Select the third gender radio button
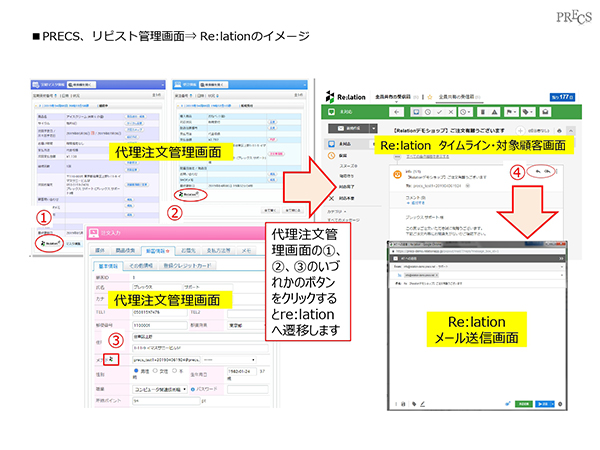This screenshot has height=450, width=600. click(174, 371)
